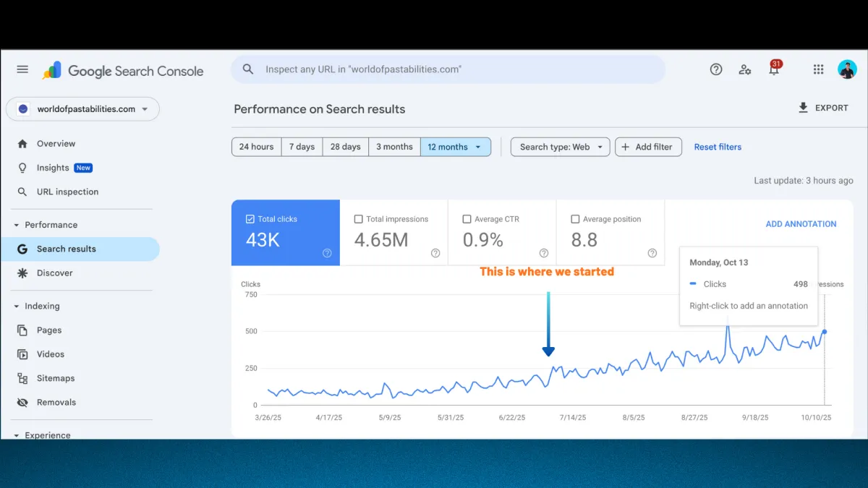The width and height of the screenshot is (868, 488).
Task: Open the 12 months date range dropdown
Action: click(x=455, y=147)
